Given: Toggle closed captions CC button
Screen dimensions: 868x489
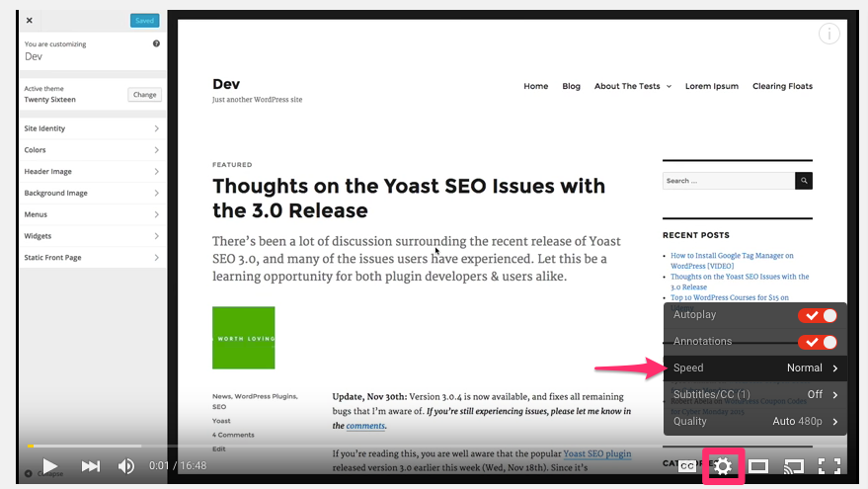Looking at the screenshot, I should click(x=687, y=466).
